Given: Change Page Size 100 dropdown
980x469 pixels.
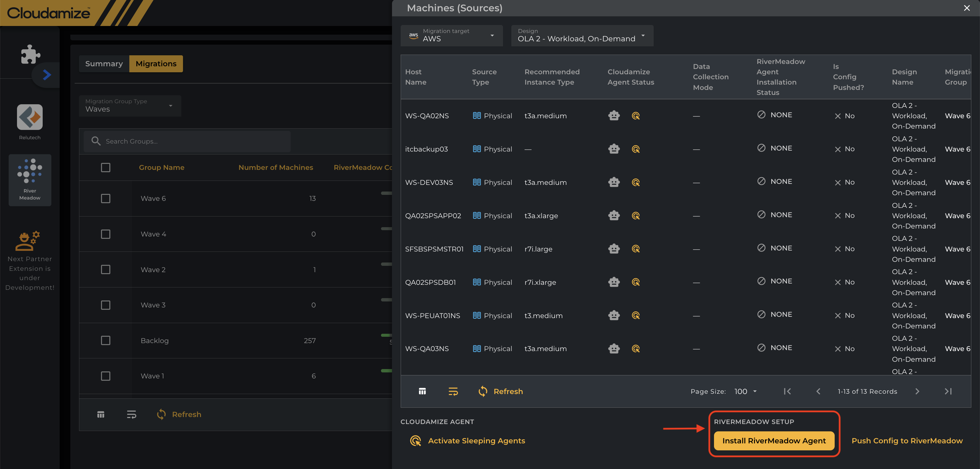Looking at the screenshot, I should [745, 391].
